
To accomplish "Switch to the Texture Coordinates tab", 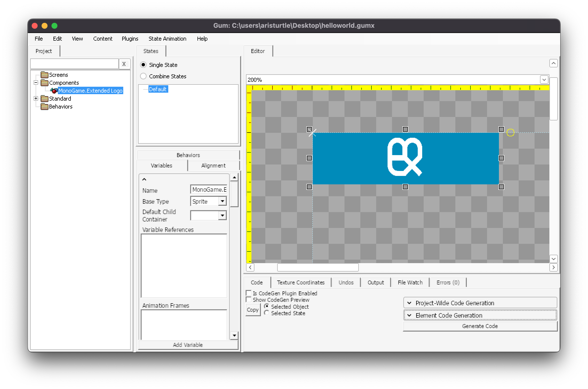I will [301, 282].
